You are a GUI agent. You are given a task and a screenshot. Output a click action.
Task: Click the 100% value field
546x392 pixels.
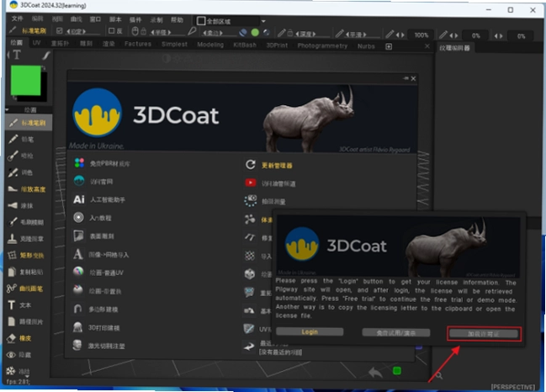coord(421,35)
